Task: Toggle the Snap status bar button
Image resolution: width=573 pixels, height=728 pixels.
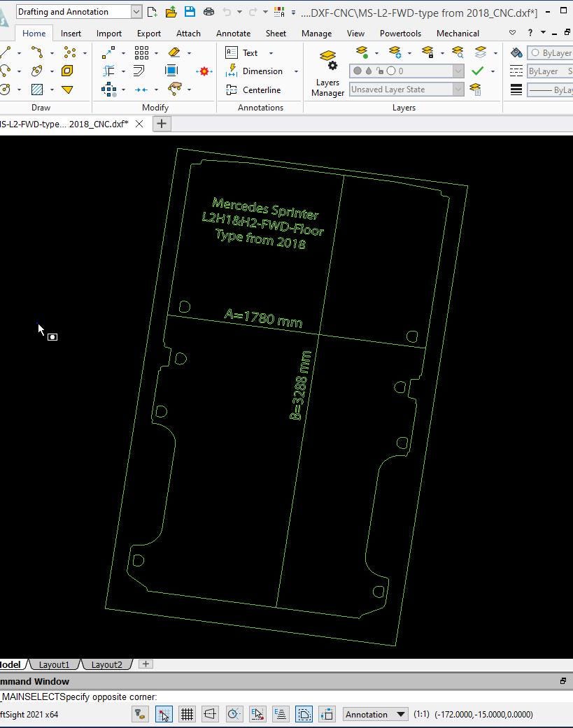Action: point(164,714)
